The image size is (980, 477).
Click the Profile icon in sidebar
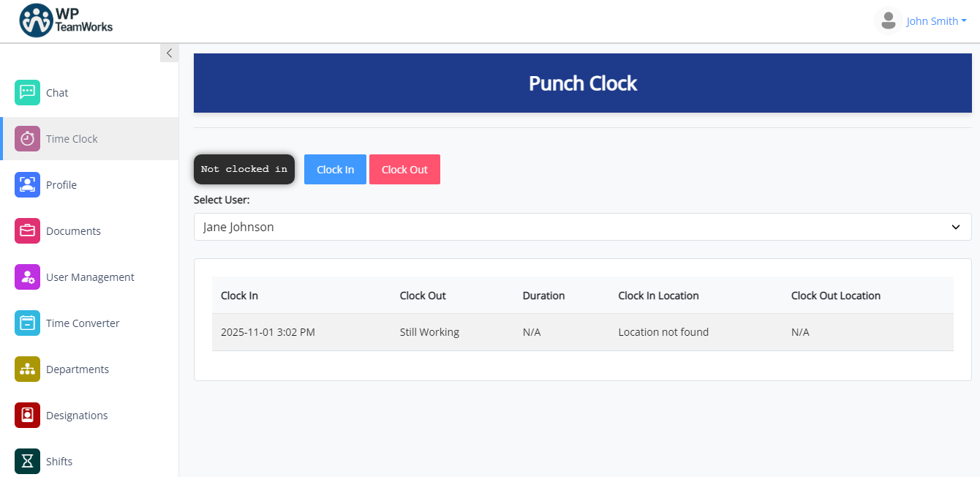click(27, 184)
